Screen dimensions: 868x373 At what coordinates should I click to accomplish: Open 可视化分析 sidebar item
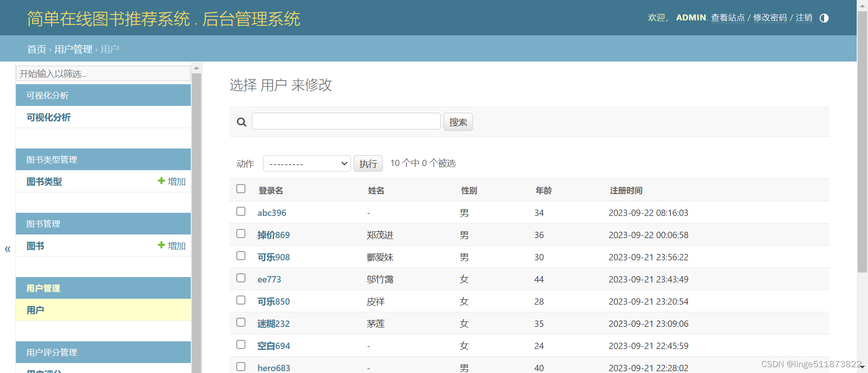(x=48, y=117)
